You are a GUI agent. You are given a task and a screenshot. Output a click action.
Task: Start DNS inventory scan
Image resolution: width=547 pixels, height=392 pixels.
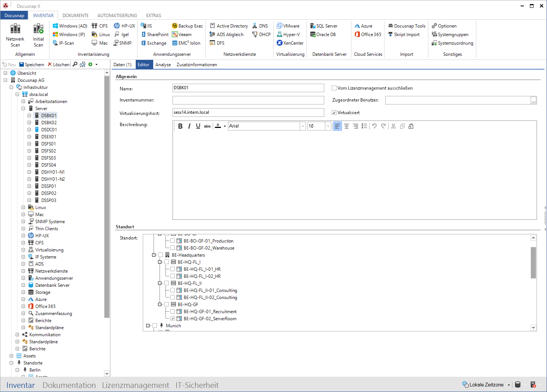pyautogui.click(x=260, y=26)
